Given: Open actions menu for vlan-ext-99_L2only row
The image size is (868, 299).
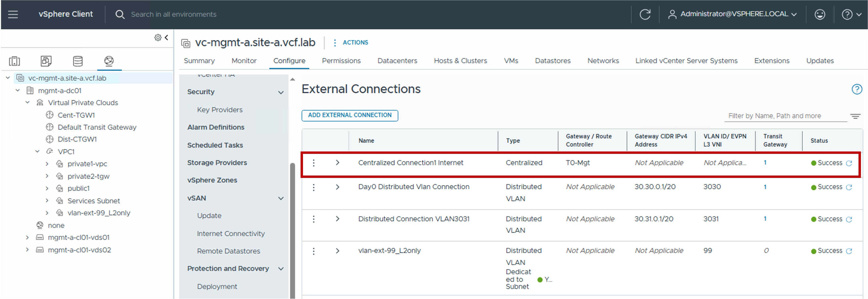Looking at the screenshot, I should point(314,251).
